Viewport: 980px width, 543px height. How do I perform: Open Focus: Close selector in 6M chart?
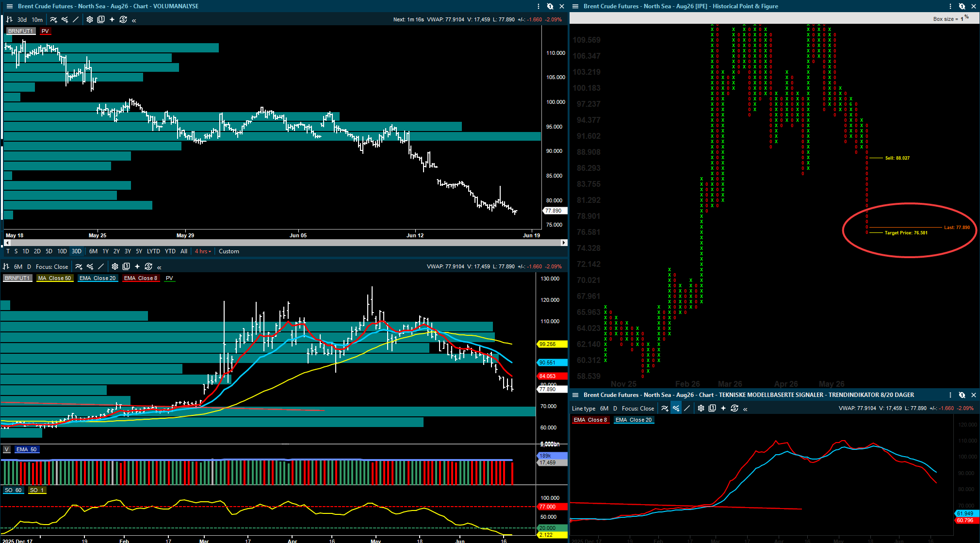(52, 266)
